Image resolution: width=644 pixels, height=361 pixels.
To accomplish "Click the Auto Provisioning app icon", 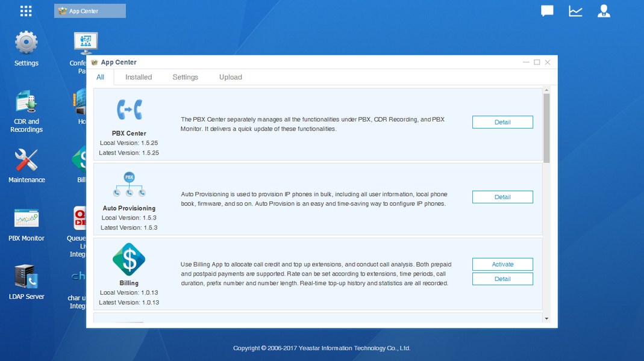I will (x=129, y=184).
